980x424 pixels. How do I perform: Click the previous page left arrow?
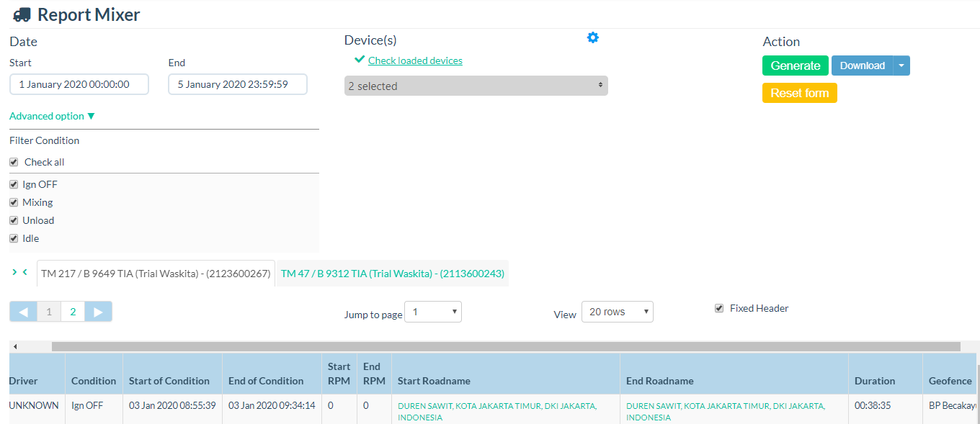pos(23,312)
